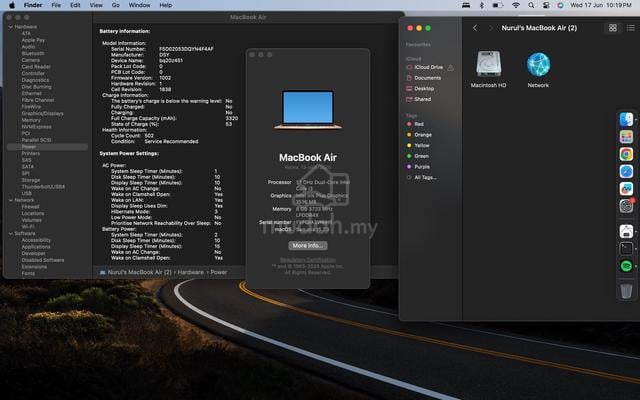Open Terminal from the Dock
The image size is (640, 400).
click(626, 248)
